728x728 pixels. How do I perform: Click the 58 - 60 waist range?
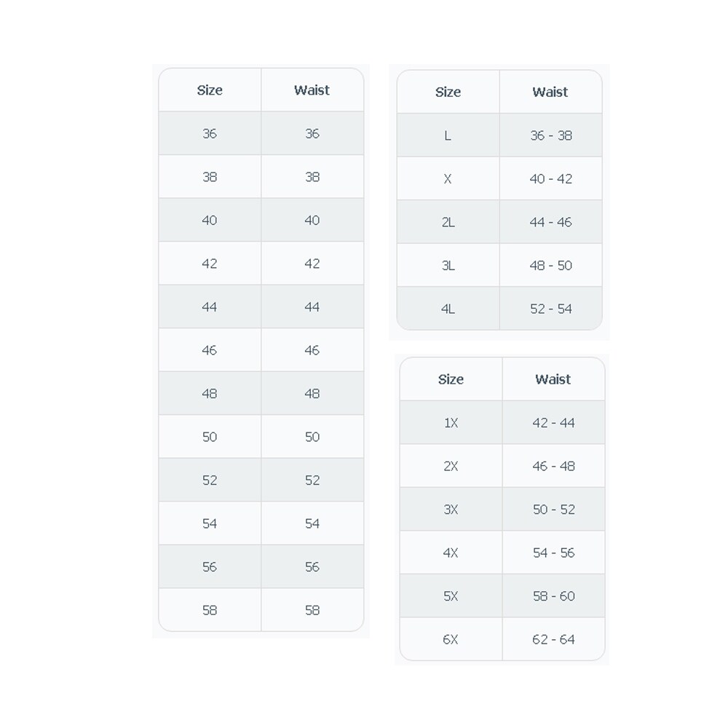pos(553,596)
